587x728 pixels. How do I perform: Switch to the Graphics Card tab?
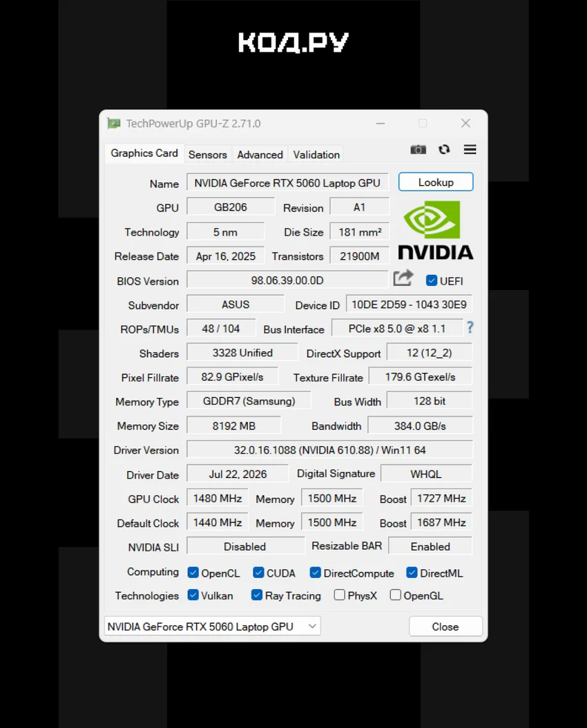[144, 153]
